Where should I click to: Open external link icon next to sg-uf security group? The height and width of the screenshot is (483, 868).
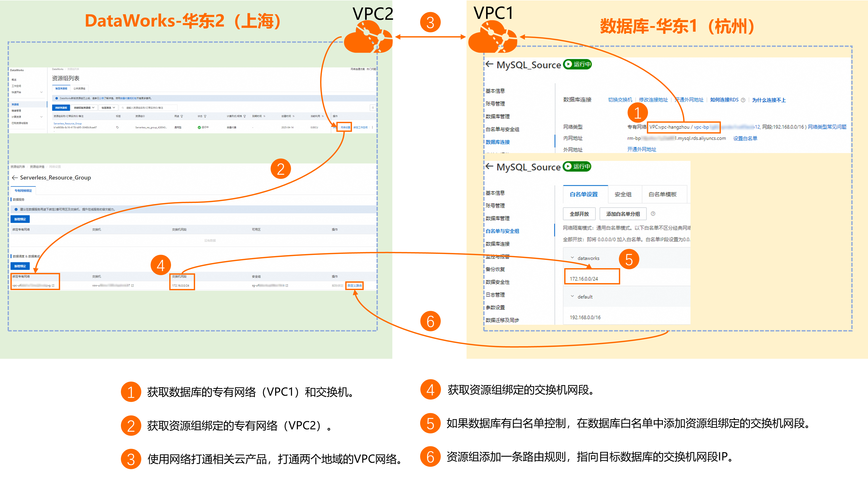[287, 286]
